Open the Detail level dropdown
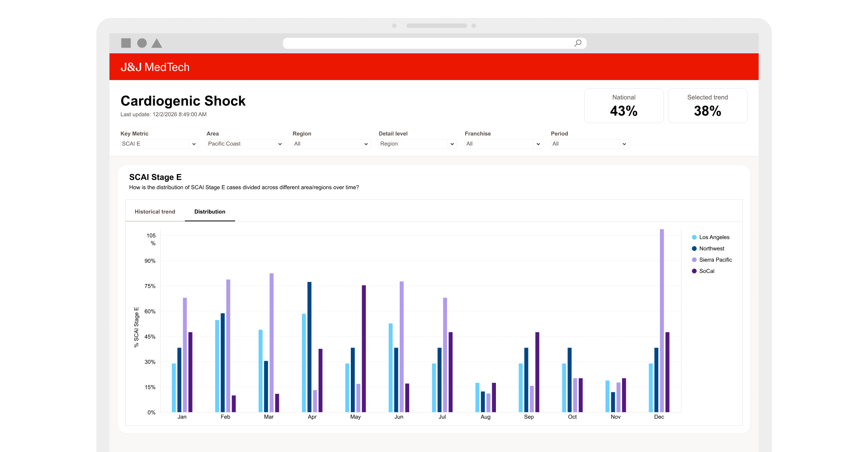 coord(417,144)
